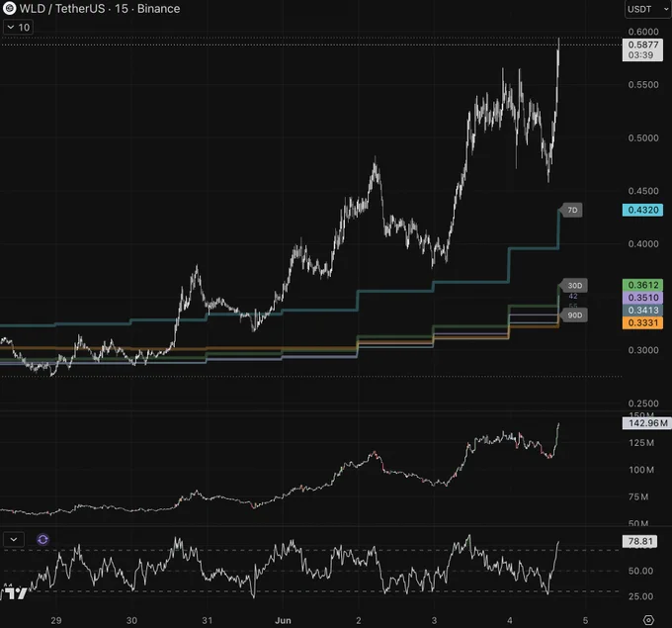Expand the lower indicator pane legend chevron
The width and height of the screenshot is (672, 628).
click(x=14, y=539)
